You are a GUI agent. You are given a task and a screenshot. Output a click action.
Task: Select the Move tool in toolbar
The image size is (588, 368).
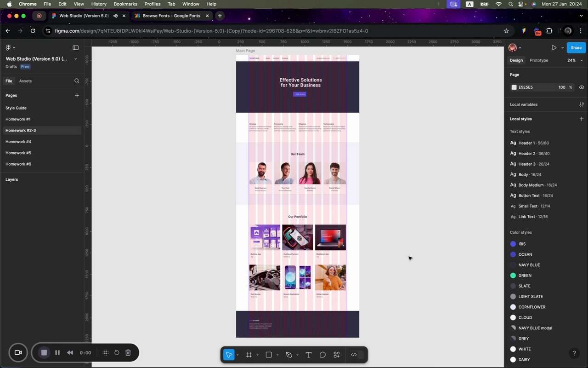click(229, 355)
